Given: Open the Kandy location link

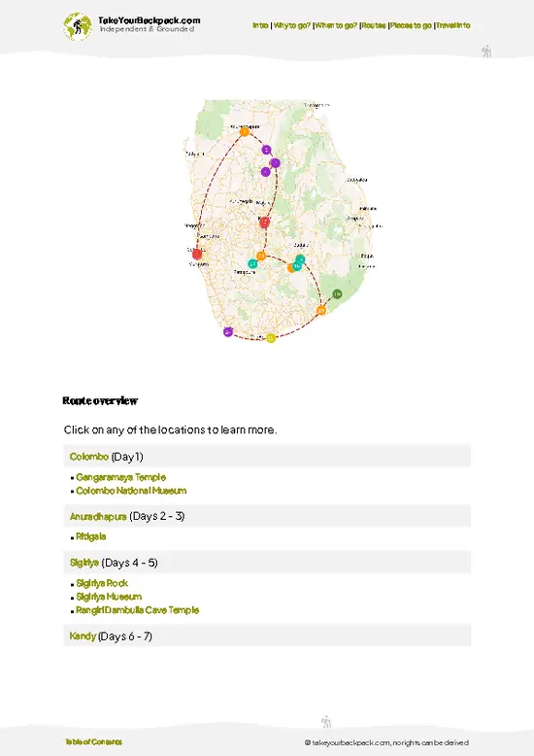Looking at the screenshot, I should tap(83, 636).
